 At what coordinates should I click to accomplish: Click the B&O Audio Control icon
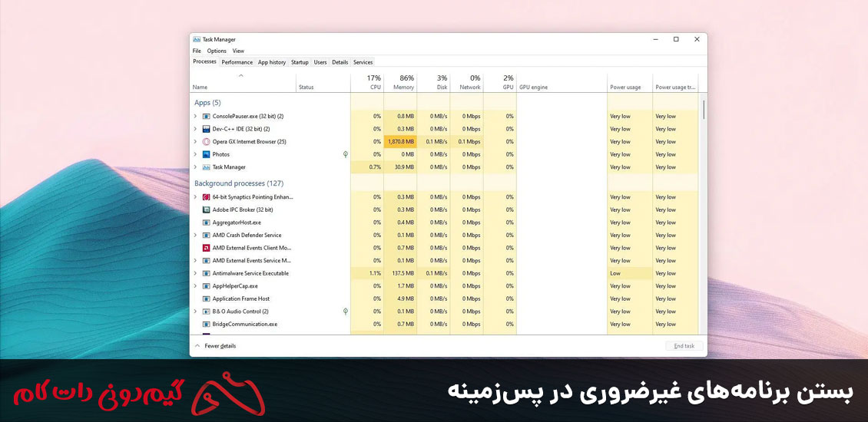click(207, 312)
